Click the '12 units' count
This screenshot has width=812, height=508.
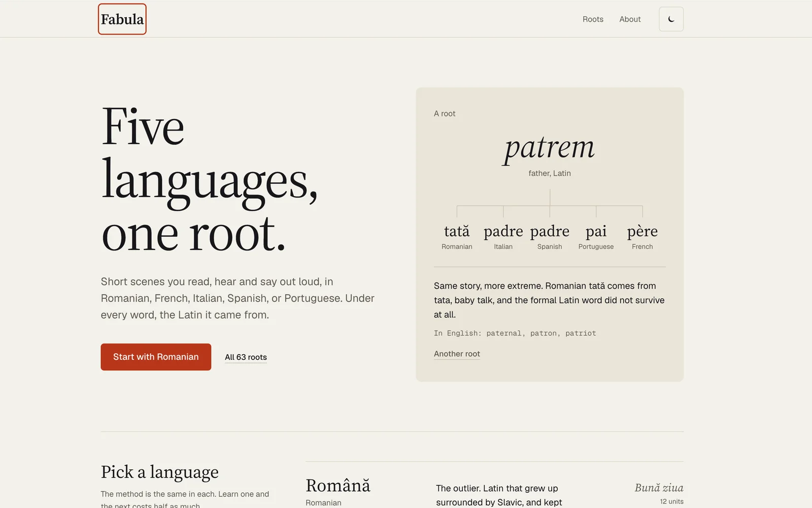point(671,501)
